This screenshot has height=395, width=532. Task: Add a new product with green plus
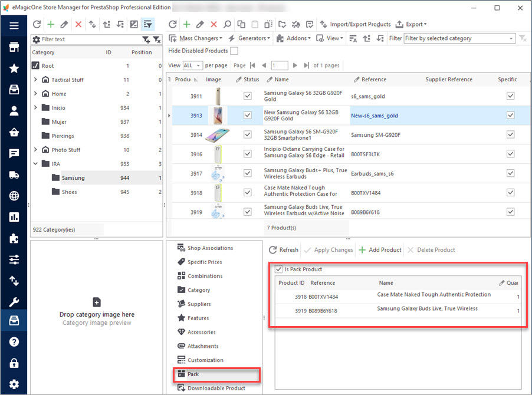186,24
